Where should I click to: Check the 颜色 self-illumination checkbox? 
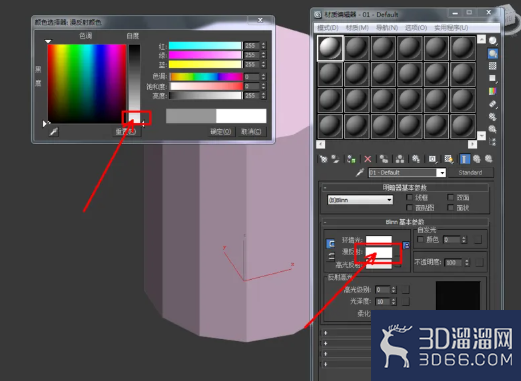[x=421, y=239]
